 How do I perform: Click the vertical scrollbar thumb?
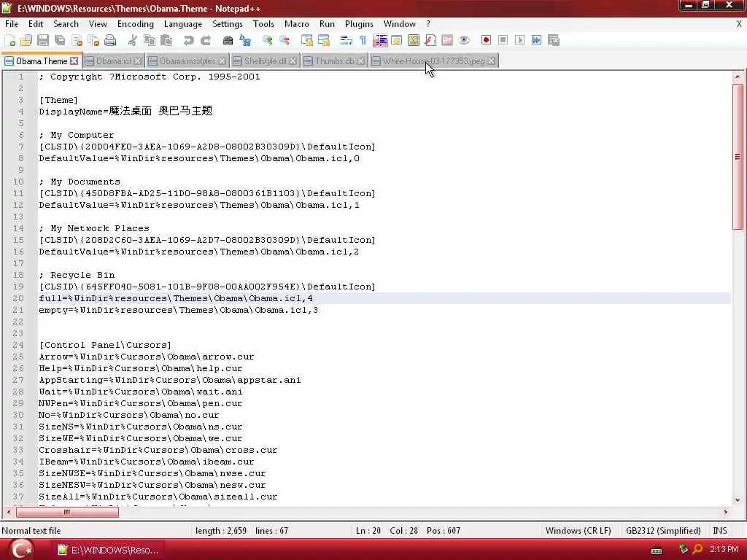pyautogui.click(x=738, y=157)
